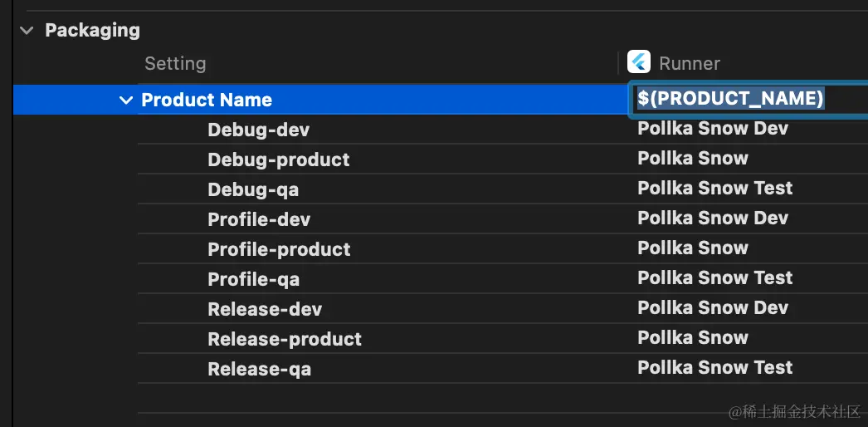This screenshot has height=427, width=868.
Task: Click the $(PRODUCT_NAME) value field
Action: (730, 99)
